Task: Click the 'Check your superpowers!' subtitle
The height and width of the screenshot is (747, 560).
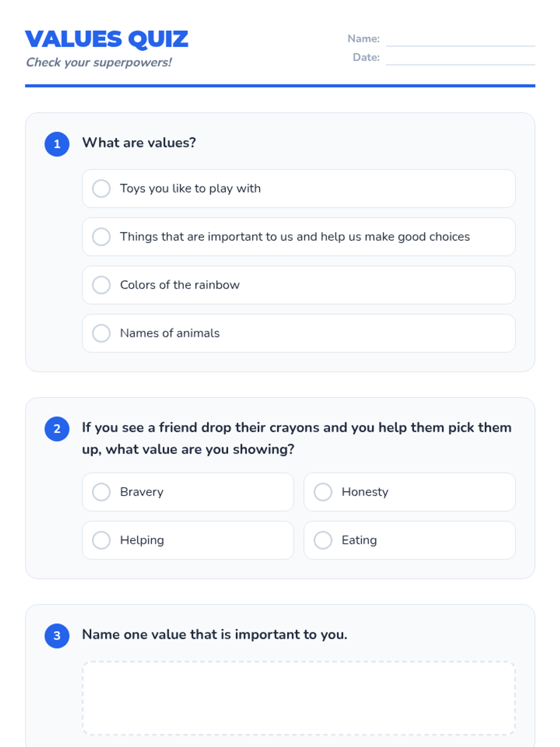Action: 99,63
